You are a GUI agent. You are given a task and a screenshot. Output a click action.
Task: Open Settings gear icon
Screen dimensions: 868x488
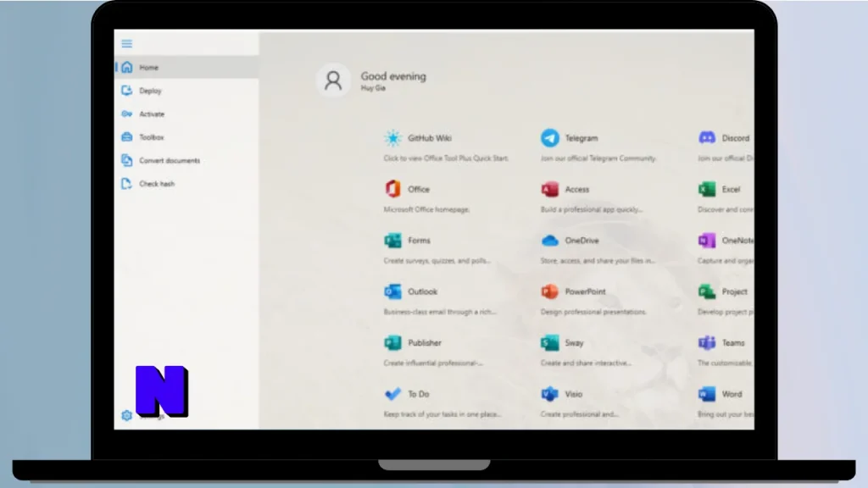(x=127, y=415)
